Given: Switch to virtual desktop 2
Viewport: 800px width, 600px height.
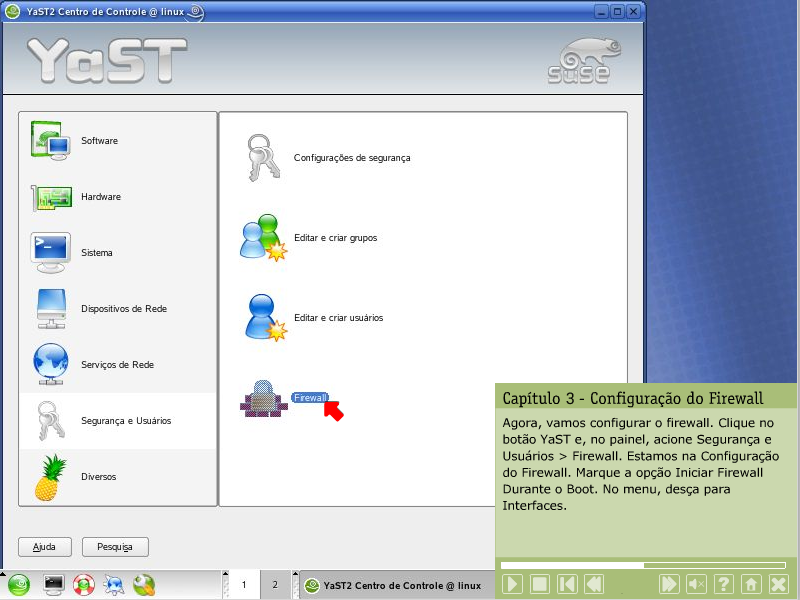Looking at the screenshot, I should (275, 585).
